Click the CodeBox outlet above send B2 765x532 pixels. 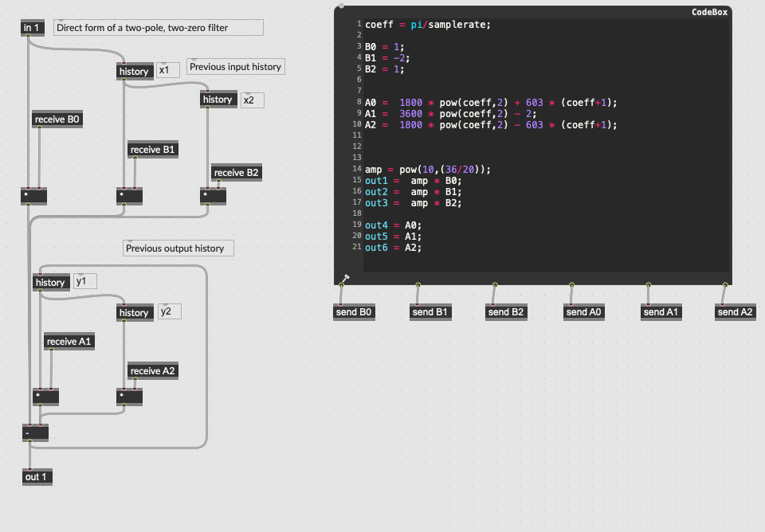[495, 285]
